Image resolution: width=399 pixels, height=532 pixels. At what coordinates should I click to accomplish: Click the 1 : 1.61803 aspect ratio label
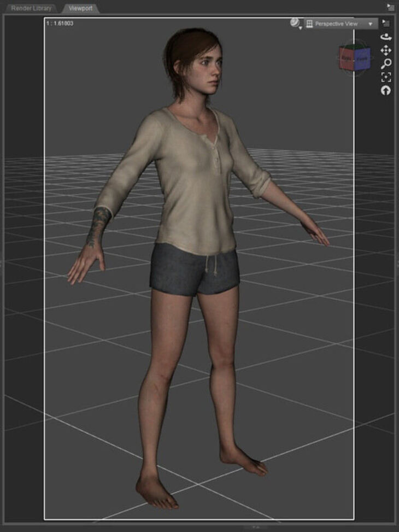(x=60, y=24)
